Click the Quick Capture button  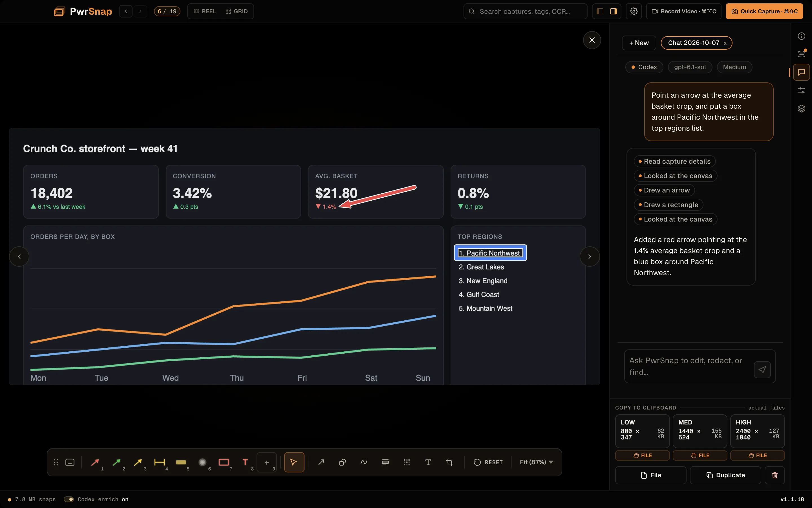click(x=764, y=11)
